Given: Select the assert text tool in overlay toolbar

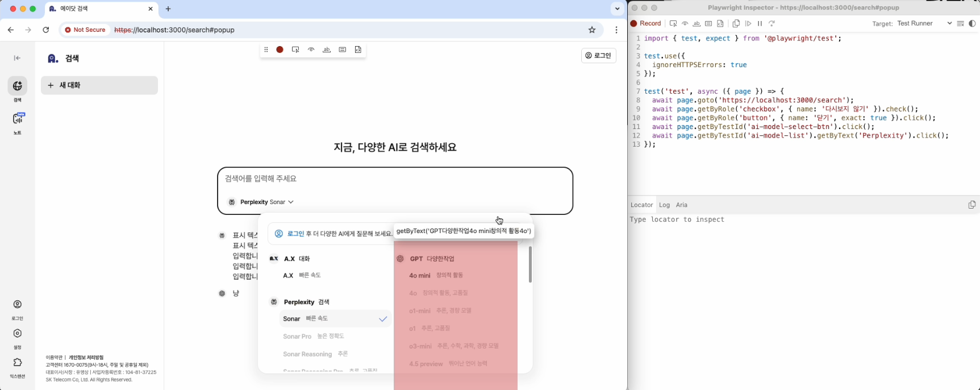Looking at the screenshot, I should [327, 49].
